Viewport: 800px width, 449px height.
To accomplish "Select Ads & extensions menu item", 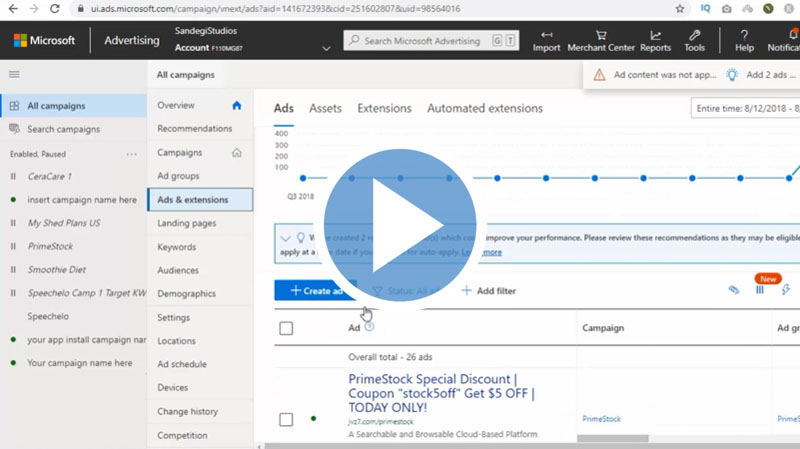I will [200, 199].
